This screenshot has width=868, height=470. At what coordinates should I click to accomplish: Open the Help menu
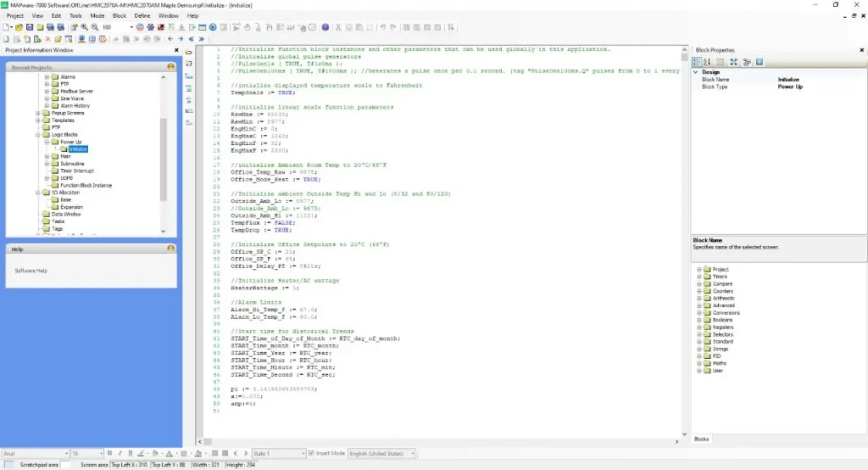pyautogui.click(x=192, y=15)
